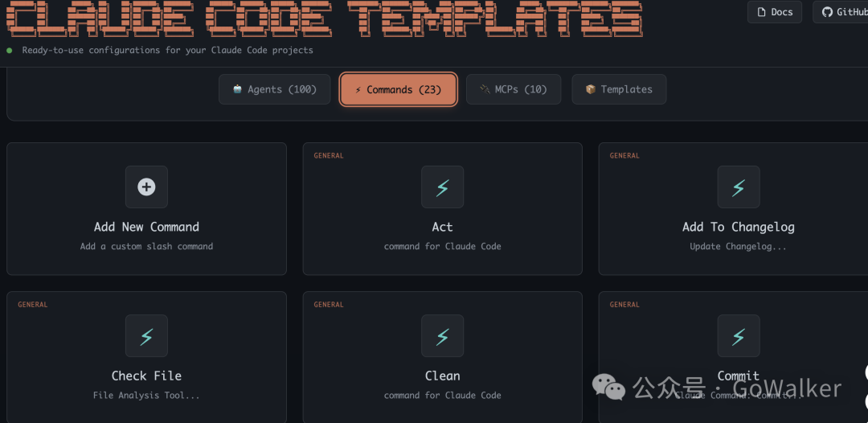Image resolution: width=868 pixels, height=423 pixels.
Task: Click 'Update Changelog...' description
Action: pyautogui.click(x=739, y=246)
